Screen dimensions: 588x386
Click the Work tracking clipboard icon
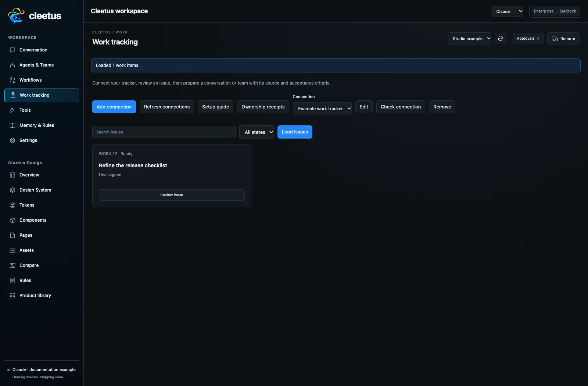point(13,95)
